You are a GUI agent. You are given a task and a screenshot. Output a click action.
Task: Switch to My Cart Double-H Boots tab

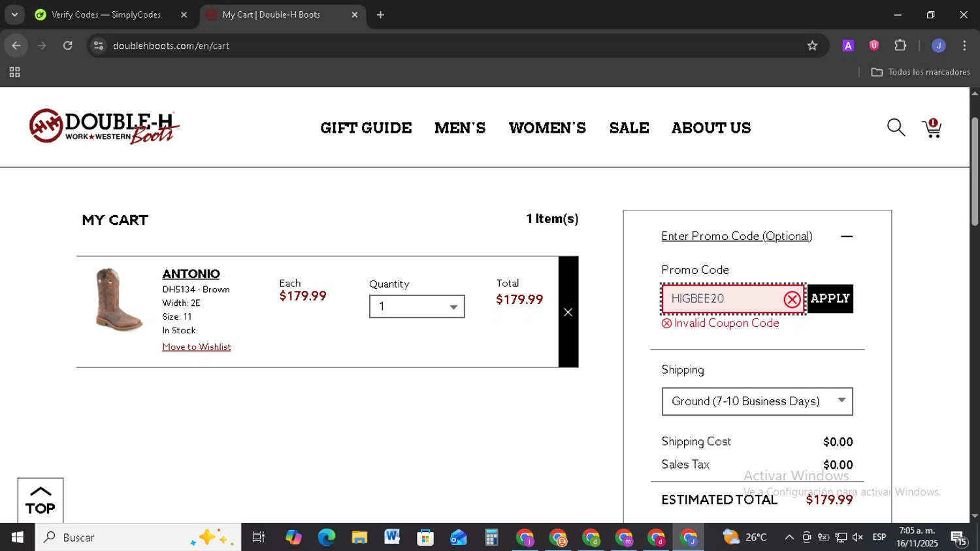pyautogui.click(x=271, y=14)
